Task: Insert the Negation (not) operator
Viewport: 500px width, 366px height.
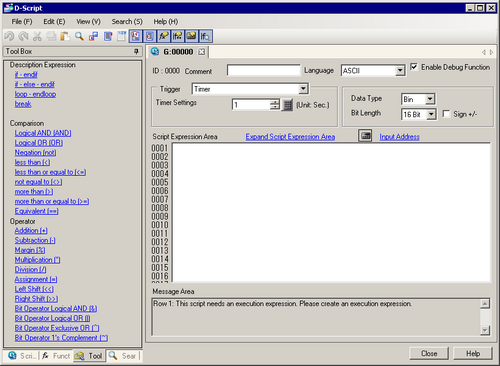Action: (x=35, y=152)
